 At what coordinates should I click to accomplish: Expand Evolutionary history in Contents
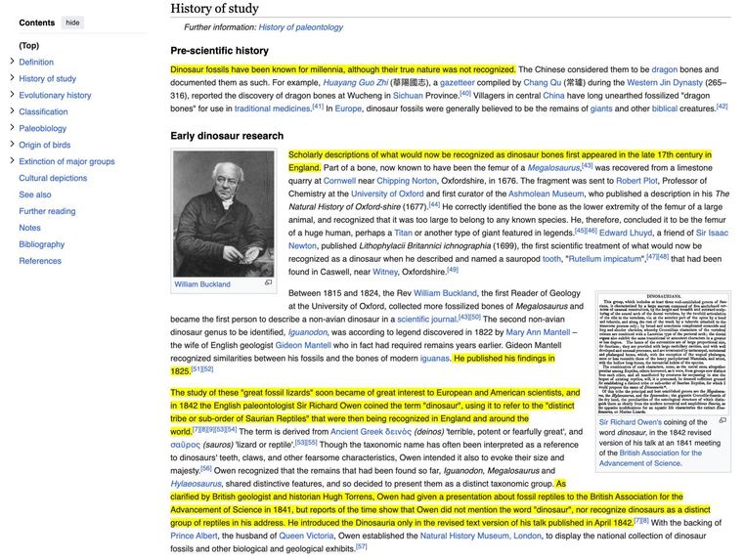pyautogui.click(x=12, y=95)
